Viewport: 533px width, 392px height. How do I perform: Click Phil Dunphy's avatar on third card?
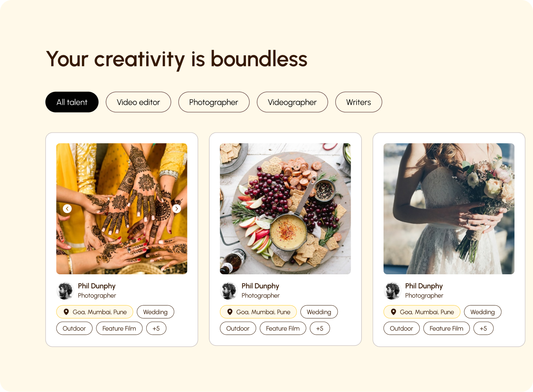(393, 291)
